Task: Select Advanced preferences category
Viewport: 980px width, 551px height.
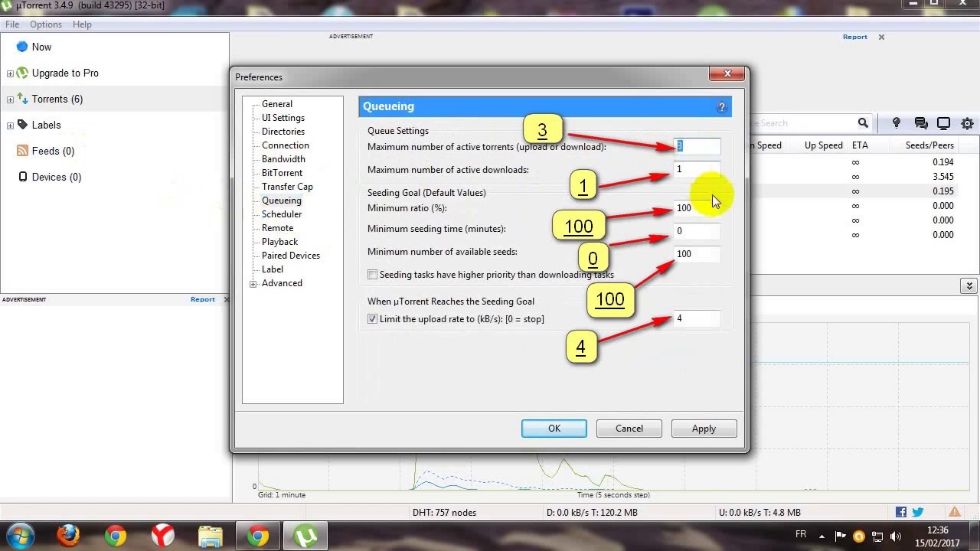Action: [x=282, y=283]
